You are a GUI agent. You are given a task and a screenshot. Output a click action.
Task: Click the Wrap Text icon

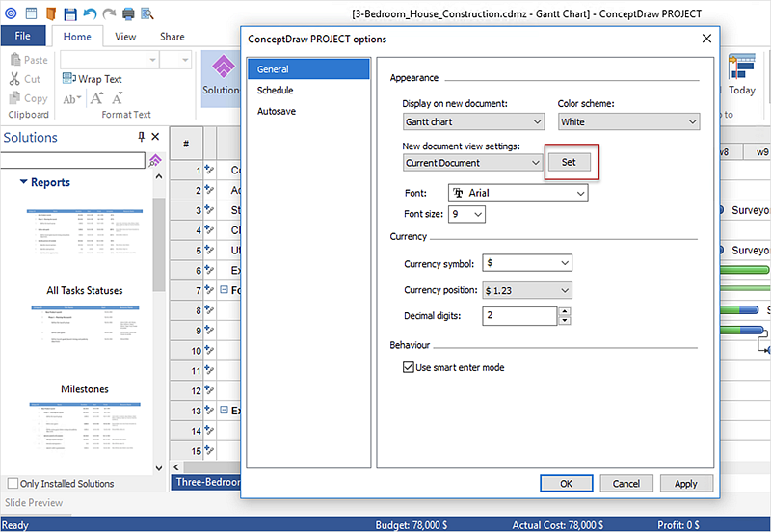coord(69,79)
